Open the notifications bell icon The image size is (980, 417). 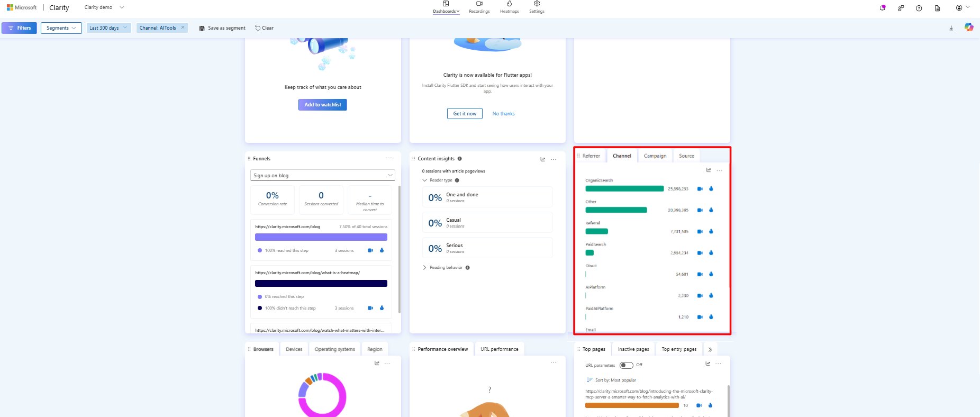(x=883, y=8)
